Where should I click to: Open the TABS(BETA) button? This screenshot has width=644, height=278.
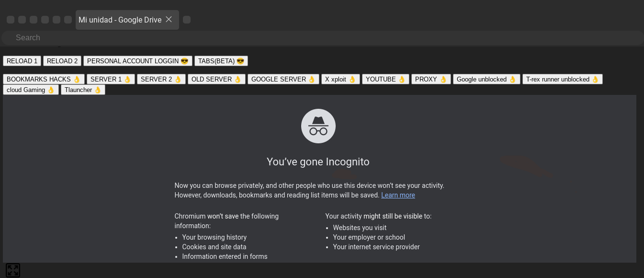click(x=221, y=61)
